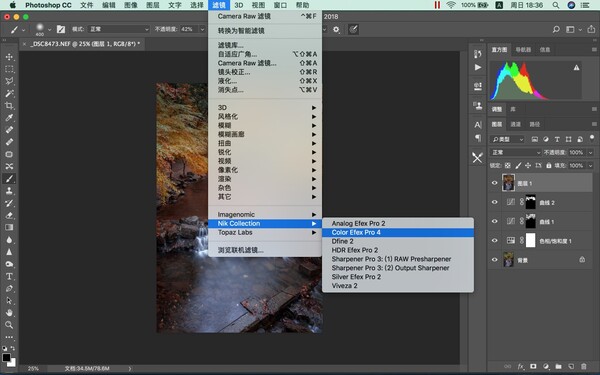The image size is (600, 375).
Task: Click the search icon in options bar
Action: click(556, 29)
